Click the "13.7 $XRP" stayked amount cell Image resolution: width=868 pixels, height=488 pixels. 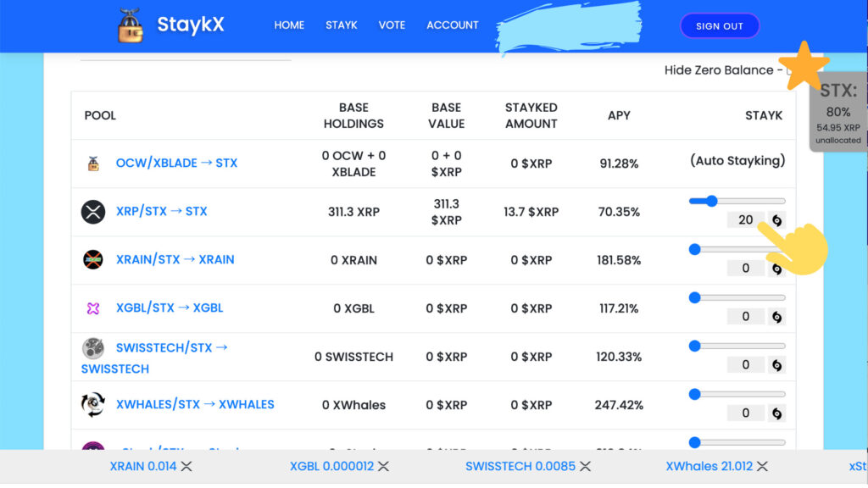[531, 212]
